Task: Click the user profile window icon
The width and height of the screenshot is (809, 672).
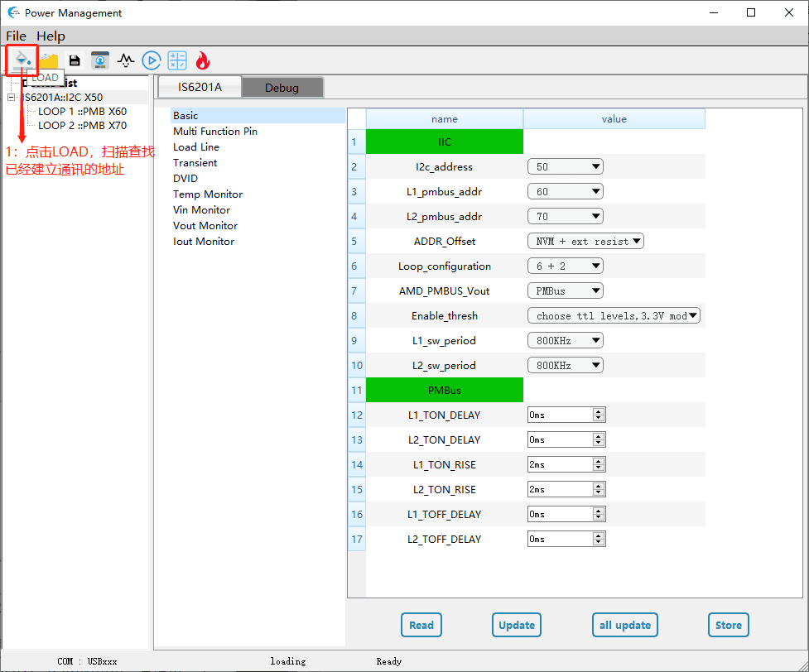Action: 100,60
